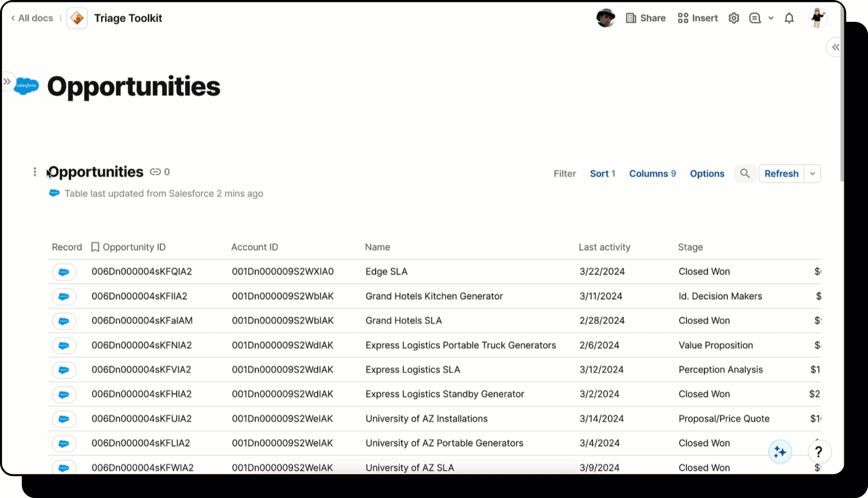Open Salesforce record icon for Grand Hotels SLA
Image resolution: width=868 pixels, height=498 pixels.
pos(64,321)
